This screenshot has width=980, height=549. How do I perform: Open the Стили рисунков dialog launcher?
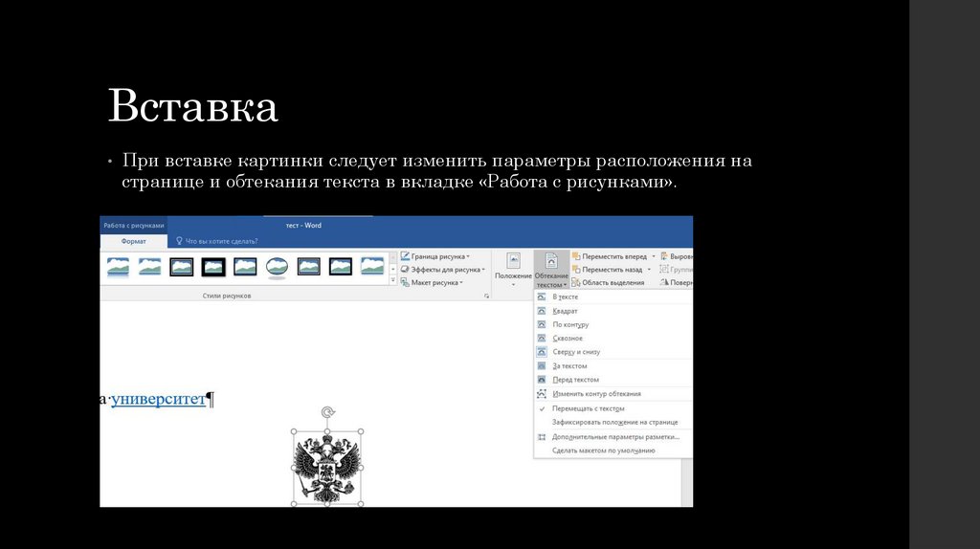[x=486, y=296]
